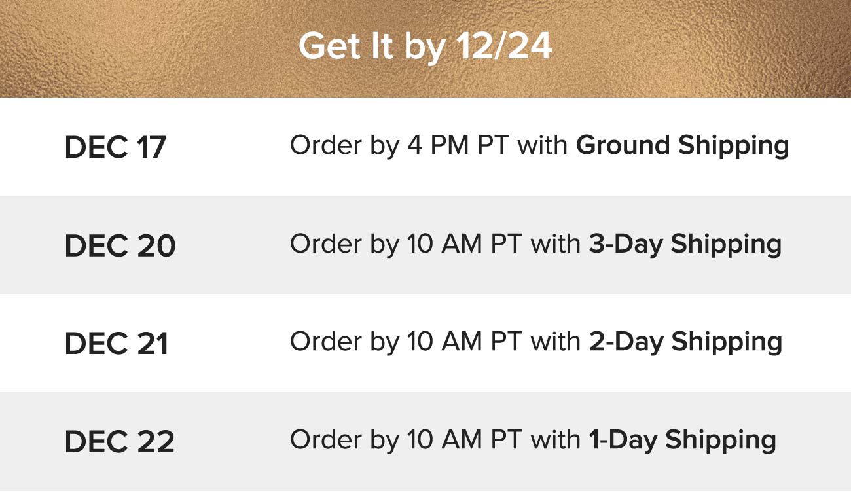Click 'Order by 10 AM PT' in DEC 21 row
Screen dimensions: 851x504
click(406, 342)
